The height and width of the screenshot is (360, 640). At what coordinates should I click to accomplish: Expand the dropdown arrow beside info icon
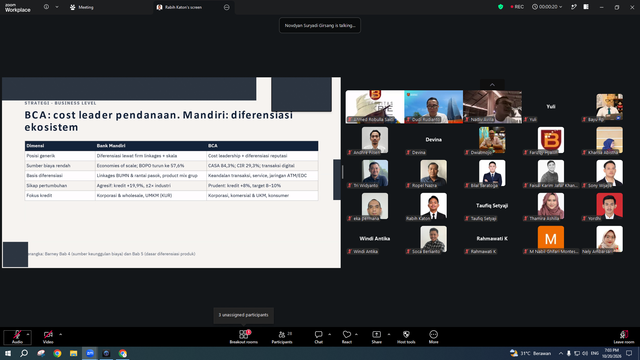[x=57, y=7]
